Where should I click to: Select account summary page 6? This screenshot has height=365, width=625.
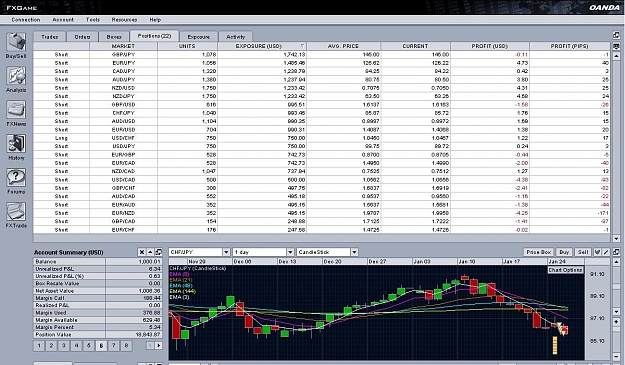tap(101, 345)
